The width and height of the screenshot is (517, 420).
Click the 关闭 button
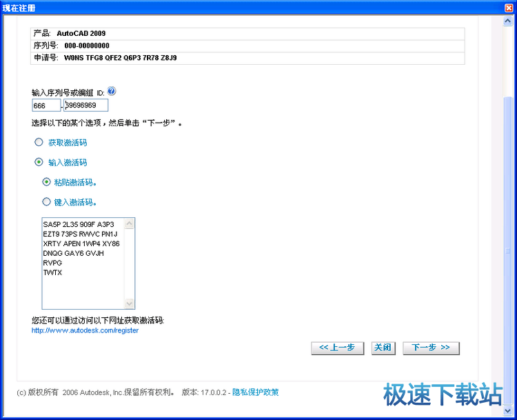(x=383, y=348)
